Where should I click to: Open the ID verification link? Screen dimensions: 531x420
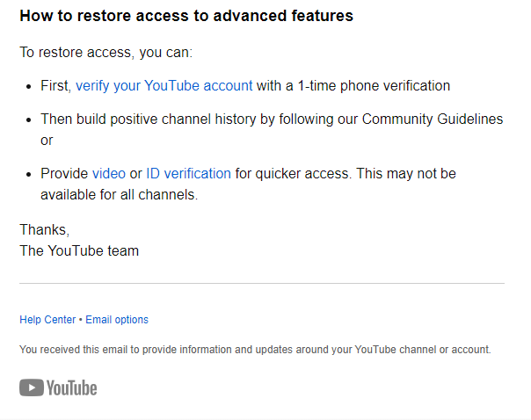tap(188, 174)
